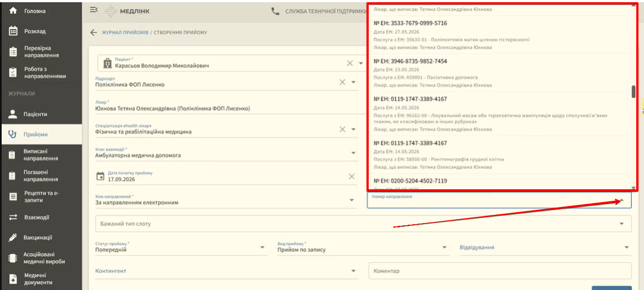Viewport: 644px width, 290px height.
Task: Open Головна via the home icon
Action: [13, 11]
